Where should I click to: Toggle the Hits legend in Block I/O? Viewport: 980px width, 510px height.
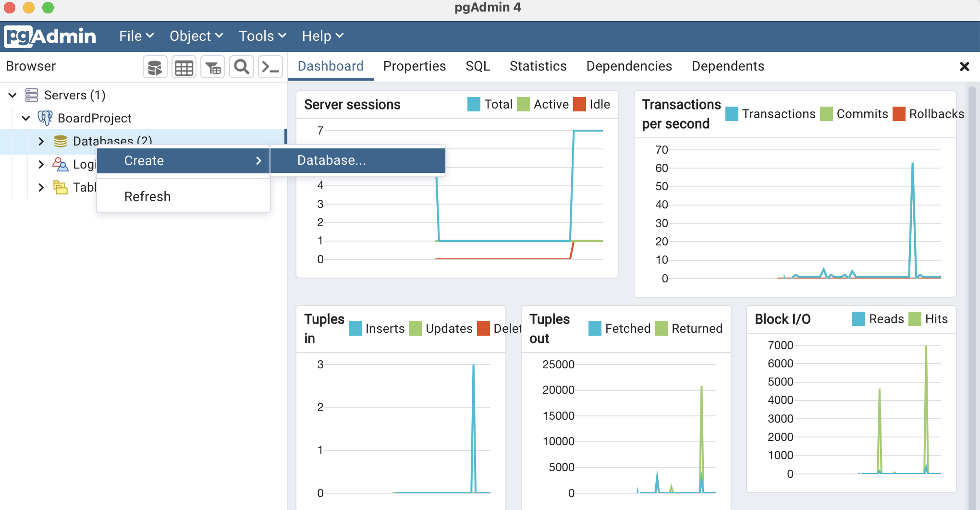(928, 319)
